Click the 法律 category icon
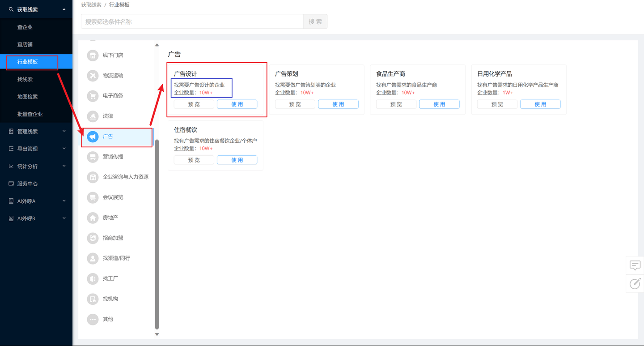This screenshot has width=644, height=346. (x=93, y=116)
